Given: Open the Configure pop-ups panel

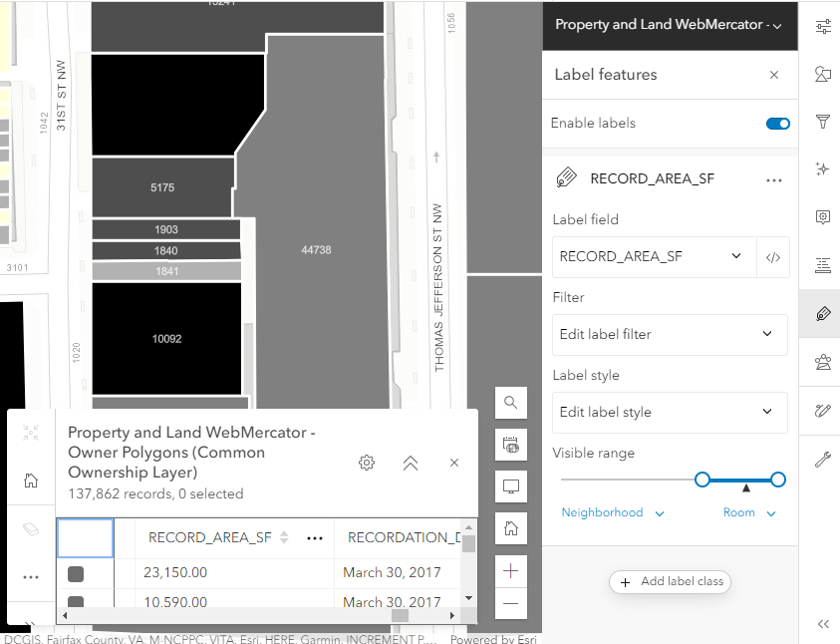Looking at the screenshot, I should point(822,216).
